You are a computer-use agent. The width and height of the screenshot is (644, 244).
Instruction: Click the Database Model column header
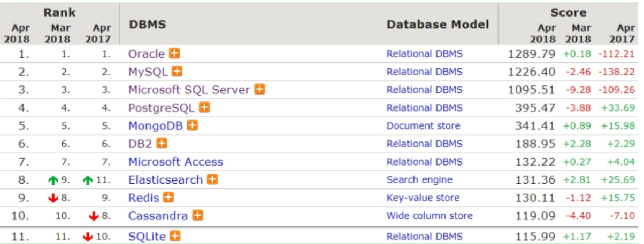click(x=438, y=25)
